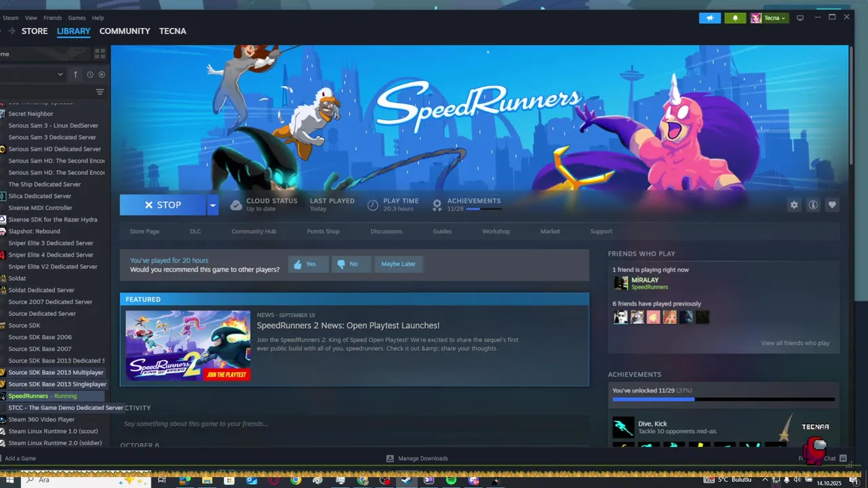Go to the COMMUNITY tab
Viewport: 868px width, 488px height.
click(125, 31)
